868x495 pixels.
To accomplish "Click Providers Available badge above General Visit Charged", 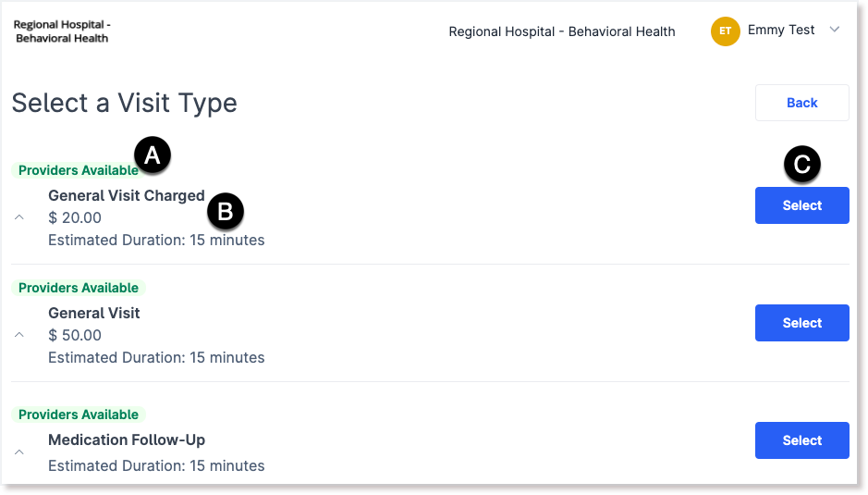I will 78,170.
